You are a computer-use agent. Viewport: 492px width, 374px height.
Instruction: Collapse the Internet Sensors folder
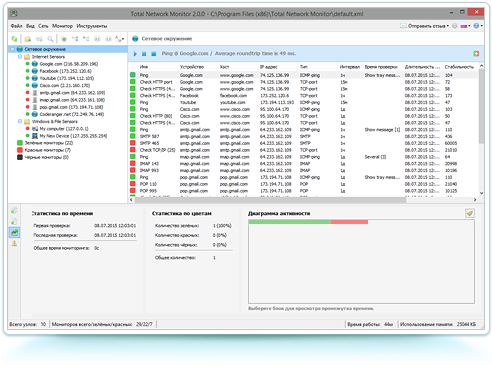click(x=20, y=57)
